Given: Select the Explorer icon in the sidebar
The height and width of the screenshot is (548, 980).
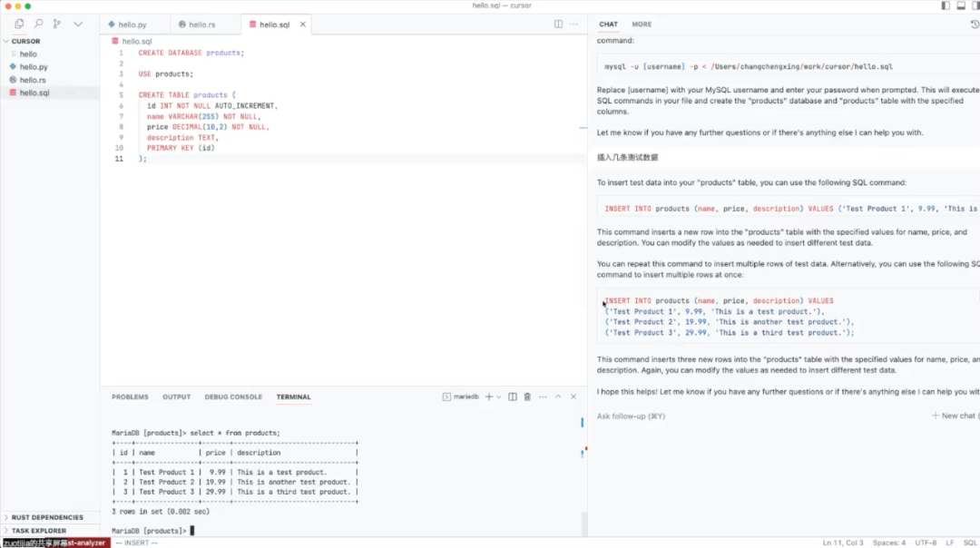Looking at the screenshot, I should tap(18, 24).
